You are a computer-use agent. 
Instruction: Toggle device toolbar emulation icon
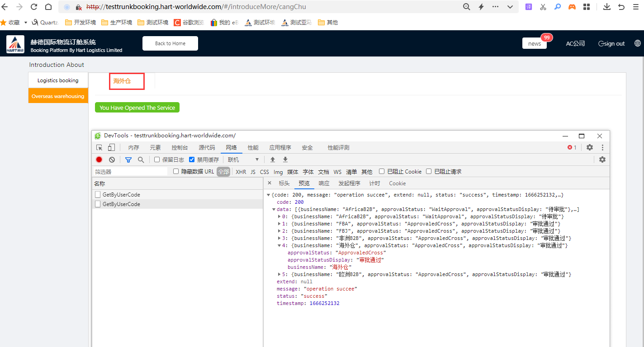point(111,147)
